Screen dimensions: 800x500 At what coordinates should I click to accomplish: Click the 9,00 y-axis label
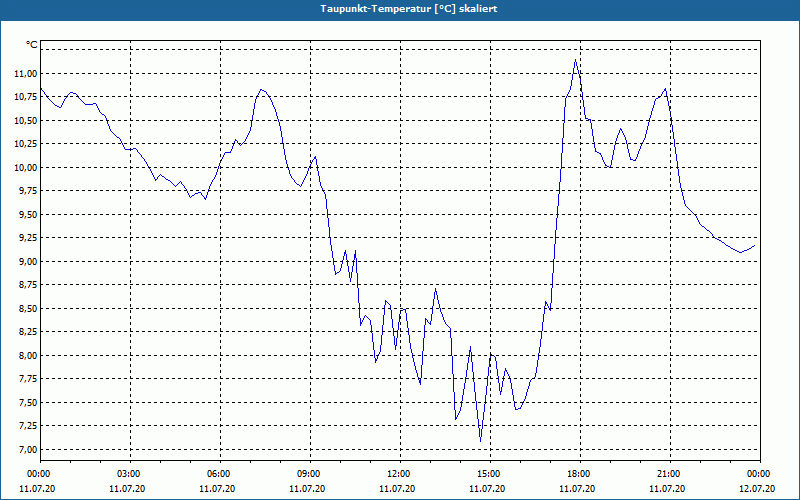(29, 261)
